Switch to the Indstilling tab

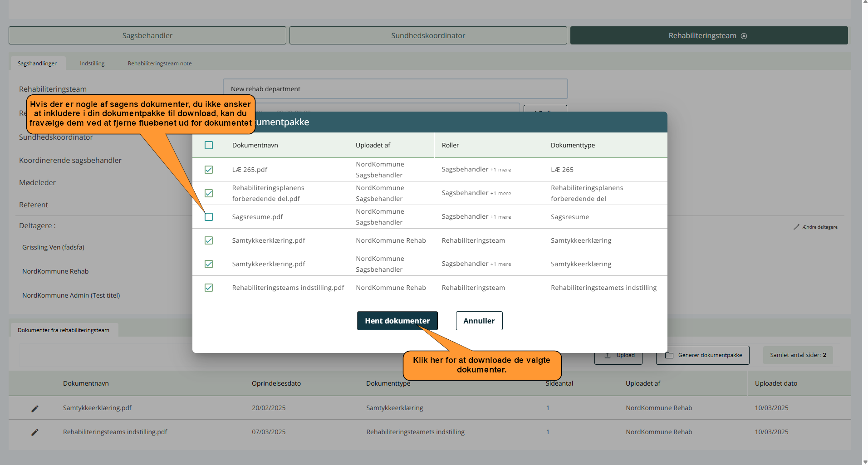coord(92,64)
